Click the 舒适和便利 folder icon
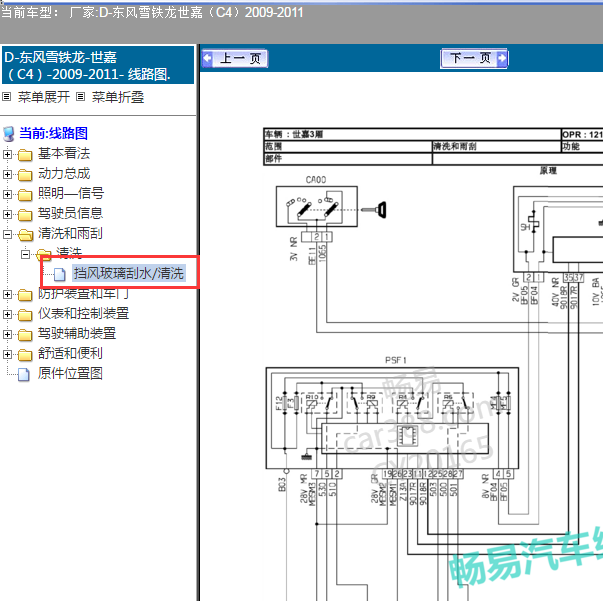The image size is (603, 601). (x=25, y=355)
